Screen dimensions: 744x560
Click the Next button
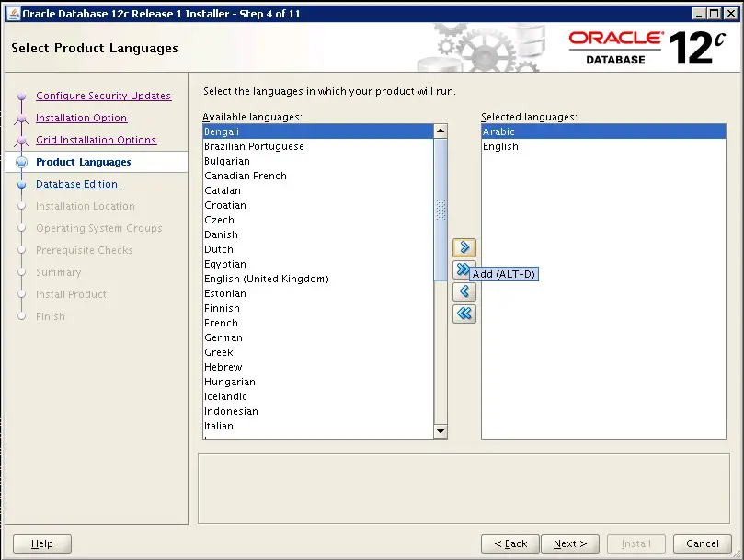coord(570,543)
